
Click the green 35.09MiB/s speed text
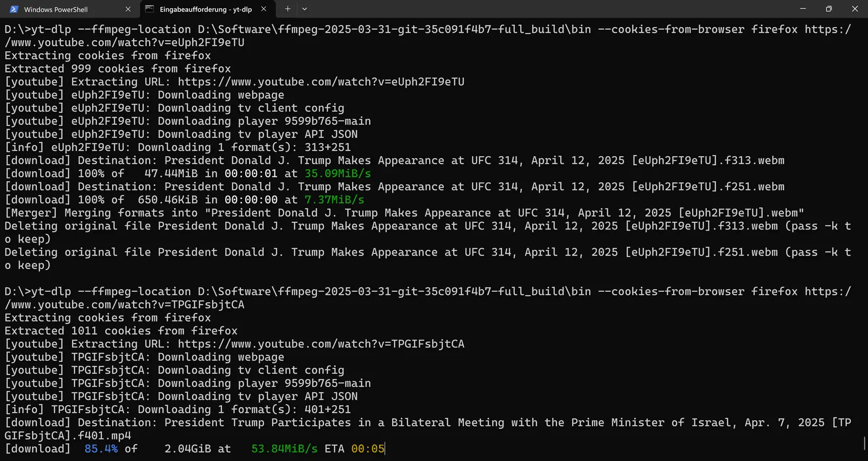coord(338,174)
